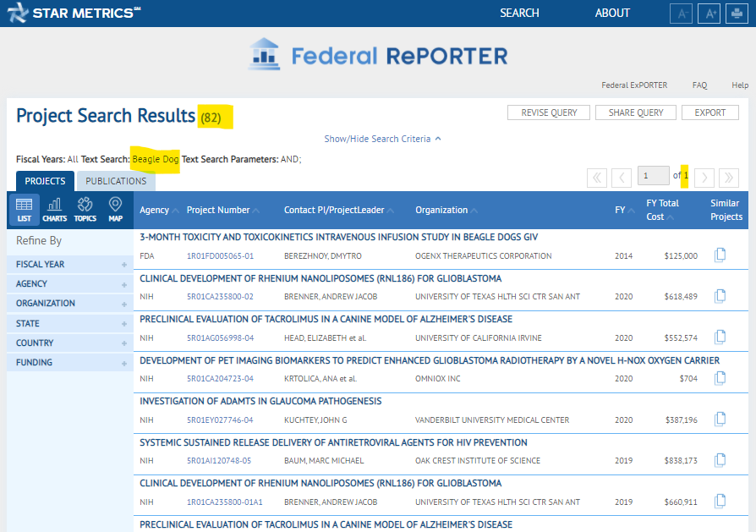Click the $125,000 cost value

(x=681, y=256)
